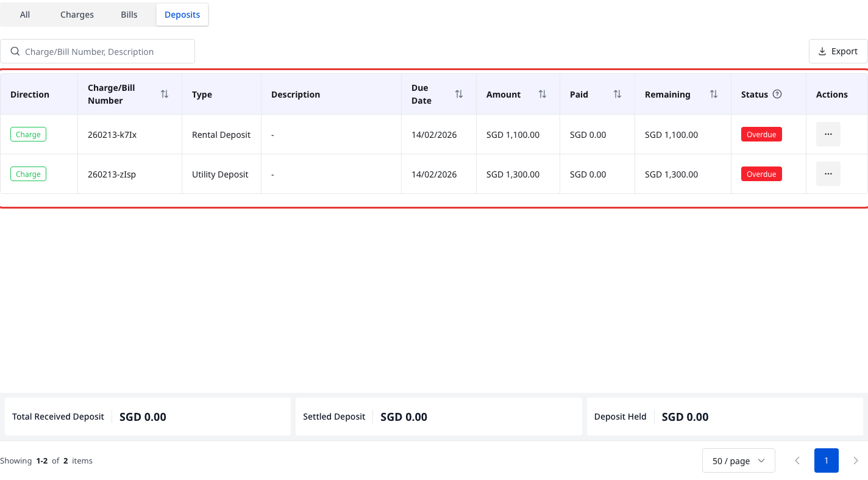Click due date of Utility Deposit row
The width and height of the screenshot is (868, 480).
(434, 174)
